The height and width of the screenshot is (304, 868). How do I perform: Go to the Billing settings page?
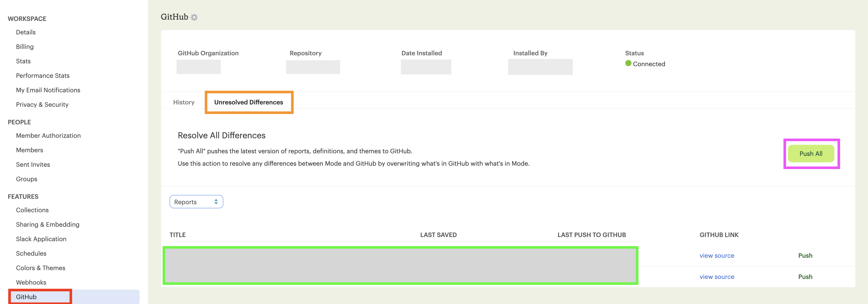coord(25,47)
